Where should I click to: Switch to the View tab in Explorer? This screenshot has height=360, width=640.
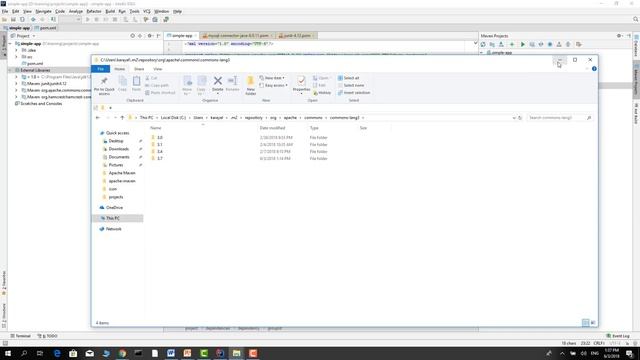tap(158, 69)
